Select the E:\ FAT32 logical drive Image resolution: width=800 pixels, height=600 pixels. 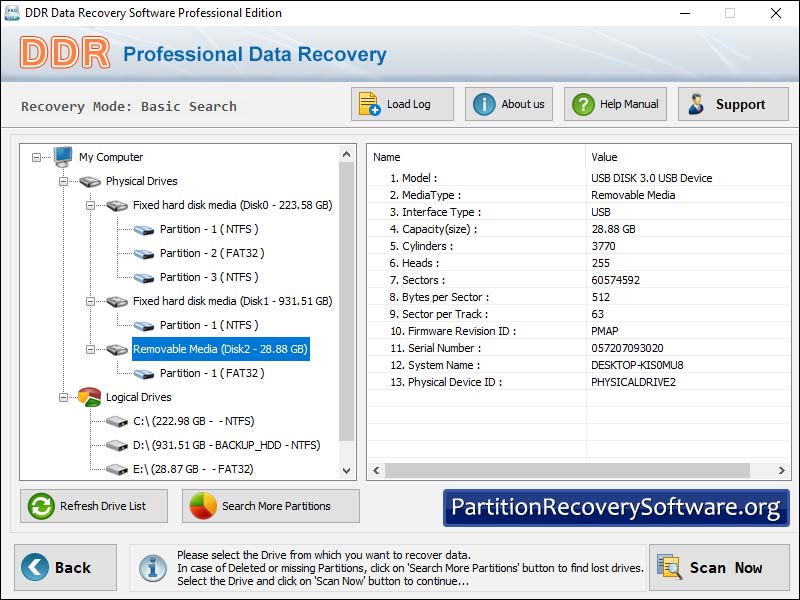(193, 469)
